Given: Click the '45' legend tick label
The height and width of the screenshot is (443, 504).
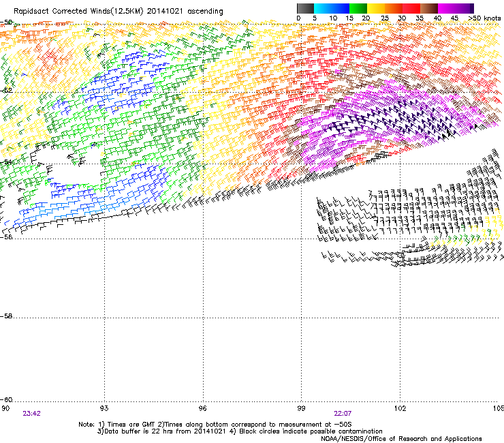Looking at the screenshot, I should point(454,18).
